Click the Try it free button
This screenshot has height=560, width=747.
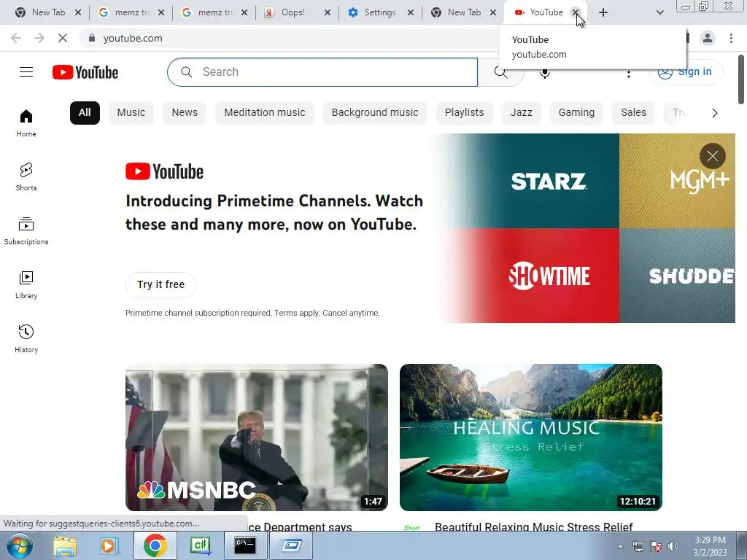point(160,285)
